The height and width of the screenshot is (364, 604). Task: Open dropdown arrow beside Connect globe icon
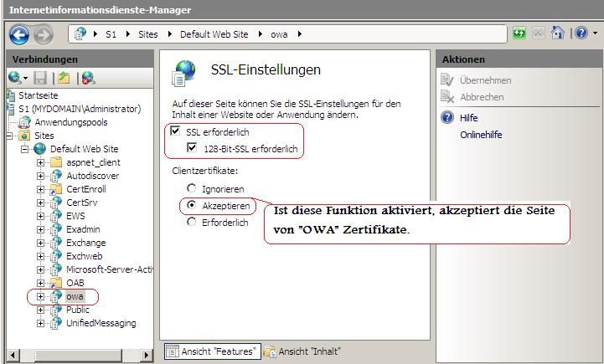[25, 79]
